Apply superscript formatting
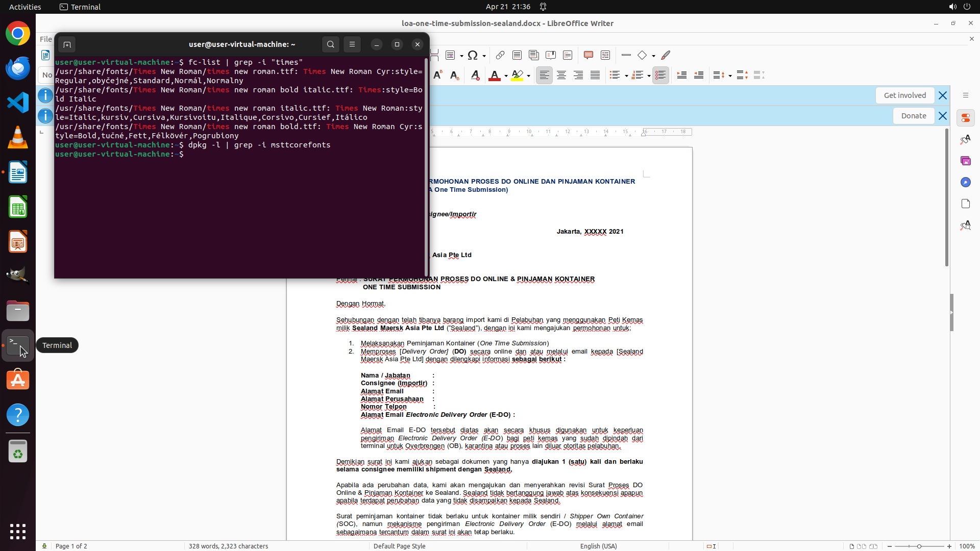The height and width of the screenshot is (551, 980). pos(437,76)
